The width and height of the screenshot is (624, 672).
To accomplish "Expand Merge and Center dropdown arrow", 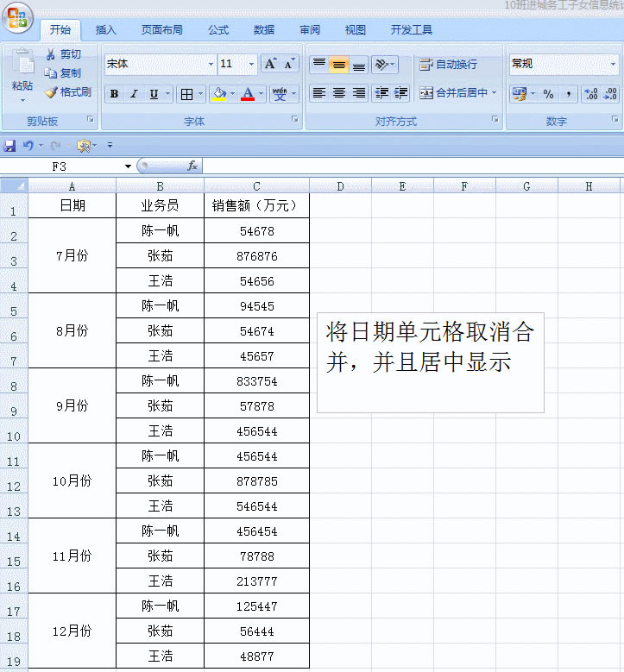I will click(494, 92).
